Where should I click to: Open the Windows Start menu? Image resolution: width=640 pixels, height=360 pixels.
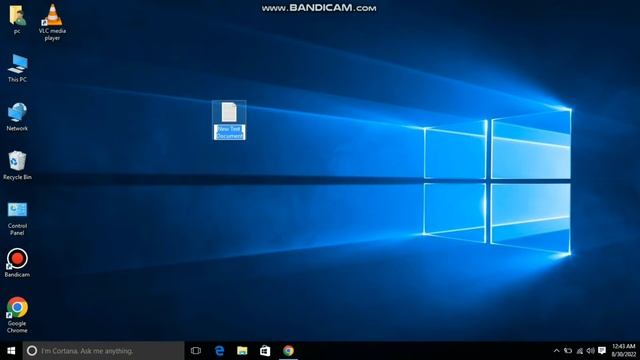pos(11,351)
